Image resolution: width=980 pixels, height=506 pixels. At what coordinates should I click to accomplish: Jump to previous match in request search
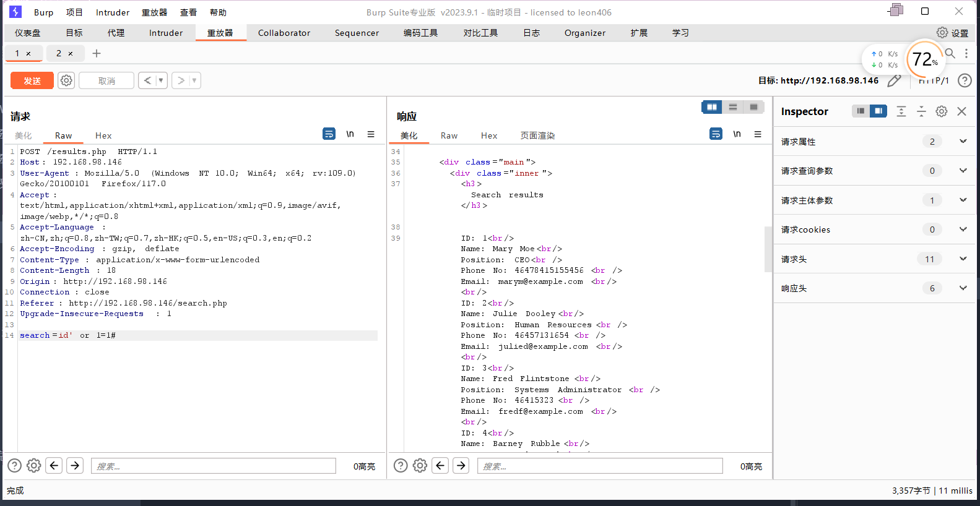click(54, 465)
